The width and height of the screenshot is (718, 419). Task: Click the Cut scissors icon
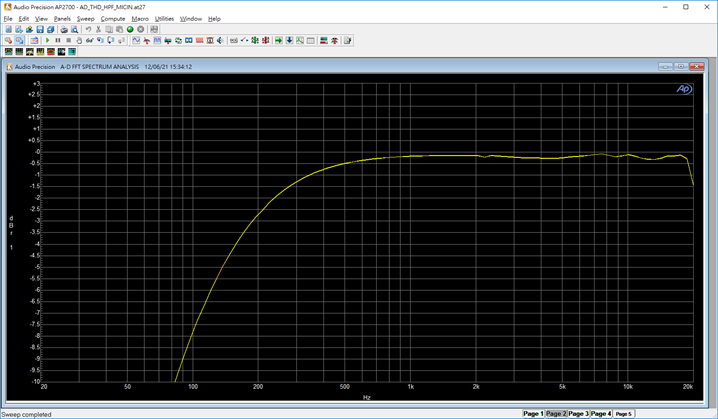(x=98, y=30)
